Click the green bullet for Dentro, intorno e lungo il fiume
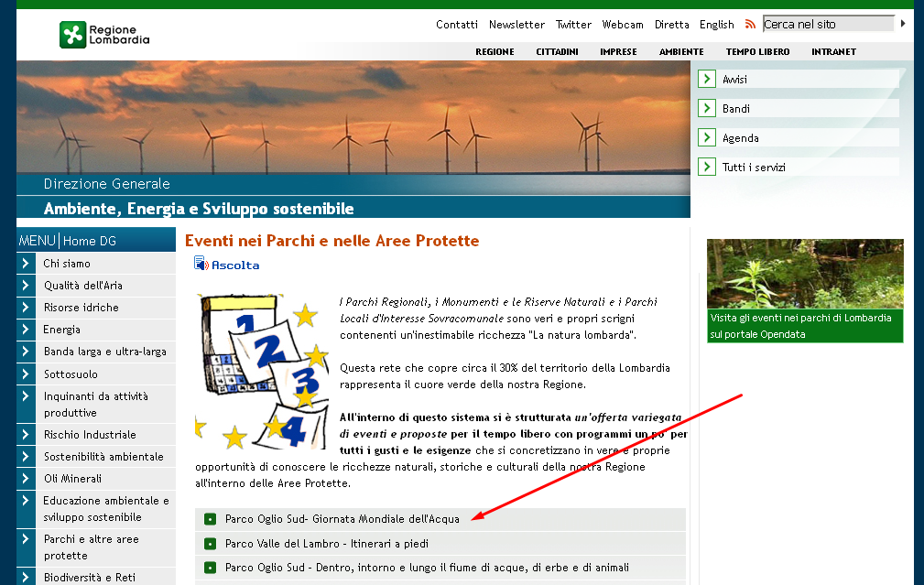 click(210, 568)
